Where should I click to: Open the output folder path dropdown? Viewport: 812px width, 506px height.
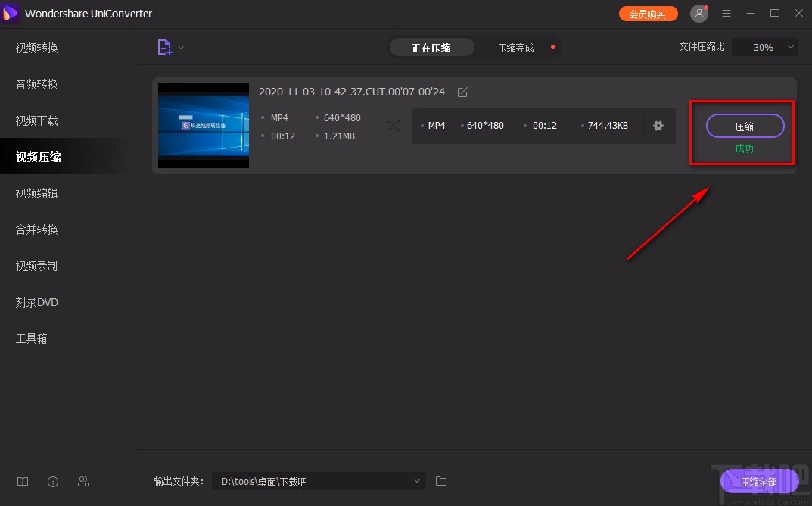click(x=416, y=481)
